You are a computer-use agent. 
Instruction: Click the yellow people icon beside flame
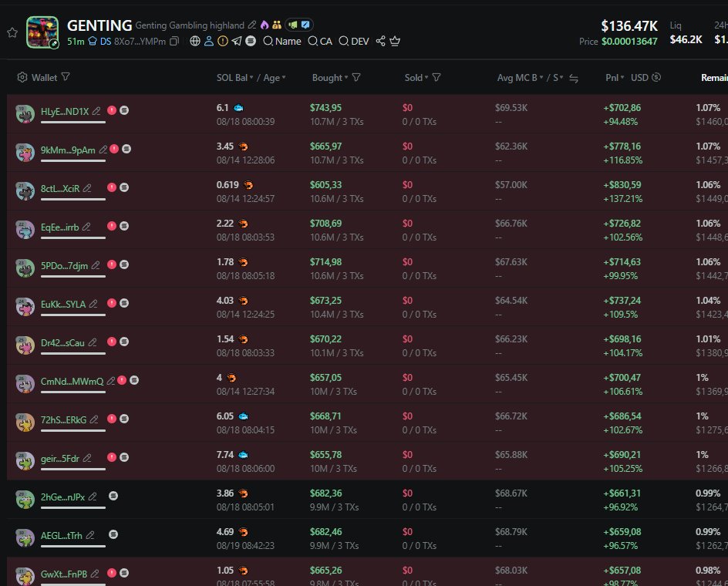point(277,25)
